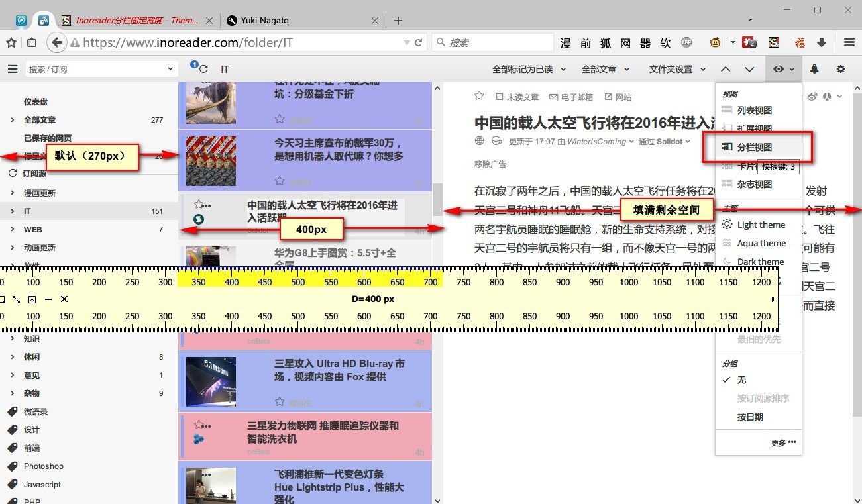Image resolution: width=862 pixels, height=504 pixels.
Task: Choose Light theme
Action: click(x=761, y=225)
